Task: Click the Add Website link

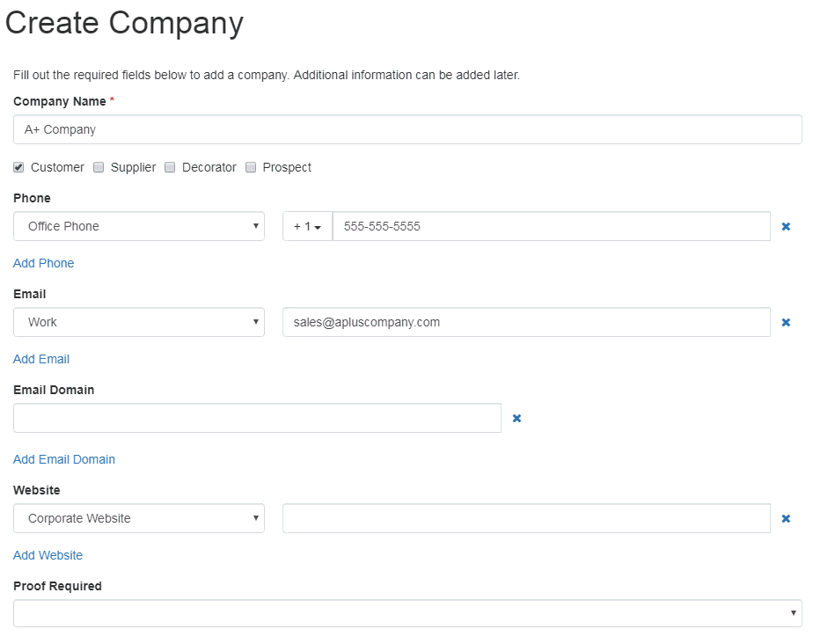Action: 48,555
